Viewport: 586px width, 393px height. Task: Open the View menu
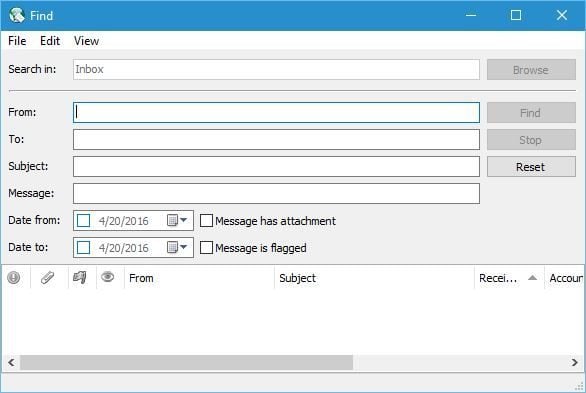[86, 41]
